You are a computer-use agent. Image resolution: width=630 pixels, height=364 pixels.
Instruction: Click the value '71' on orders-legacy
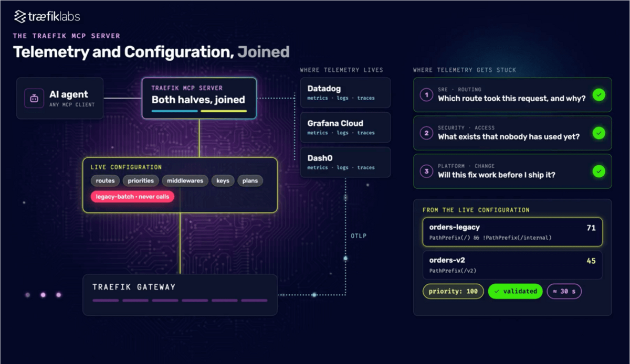591,228
